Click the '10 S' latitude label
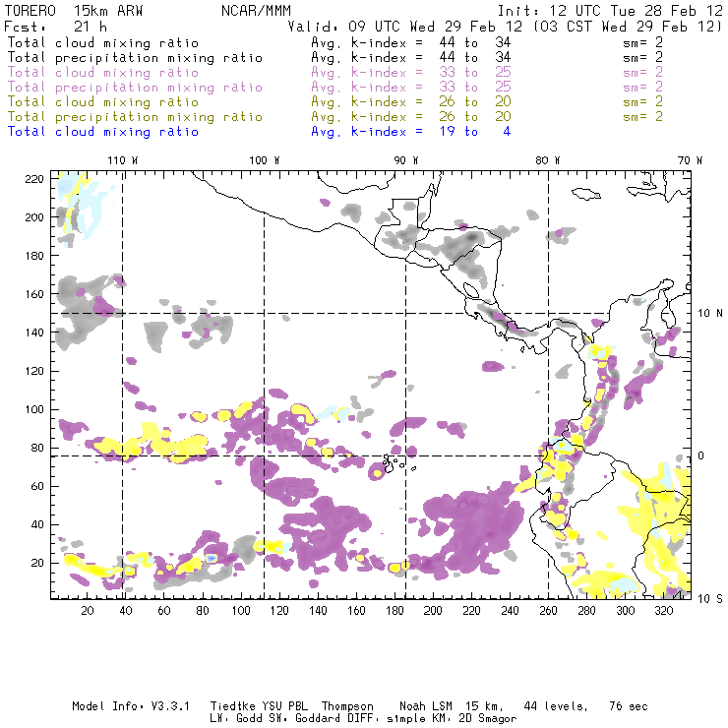Screen dimensions: 728x728 (x=710, y=599)
